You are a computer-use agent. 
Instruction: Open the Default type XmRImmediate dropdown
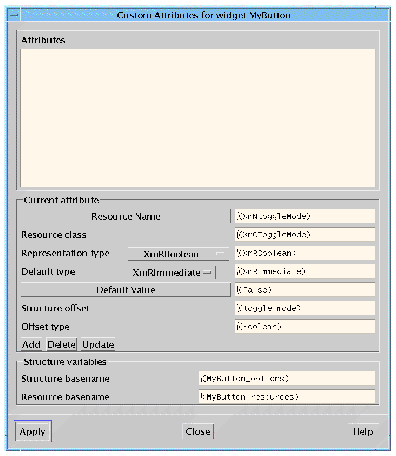point(172,272)
